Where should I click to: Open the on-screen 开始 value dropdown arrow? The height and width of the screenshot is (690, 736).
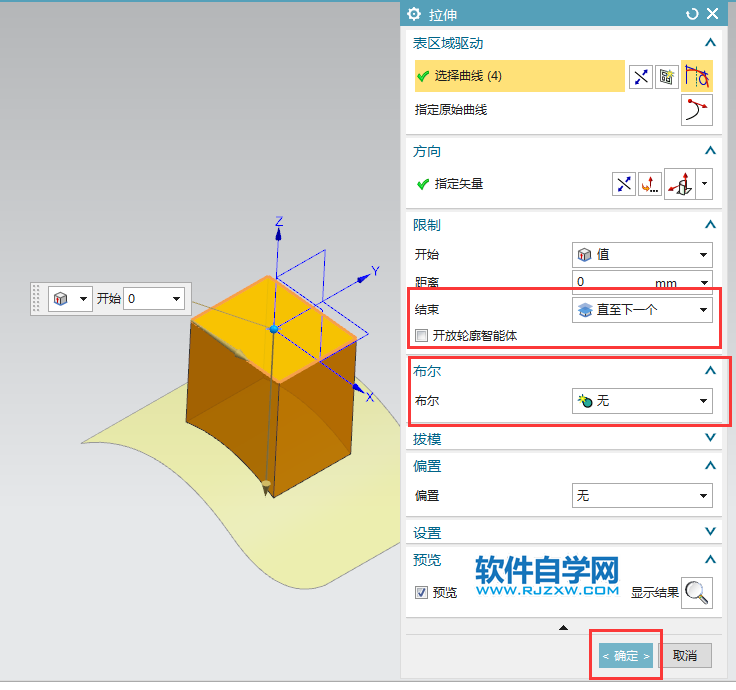tap(176, 299)
